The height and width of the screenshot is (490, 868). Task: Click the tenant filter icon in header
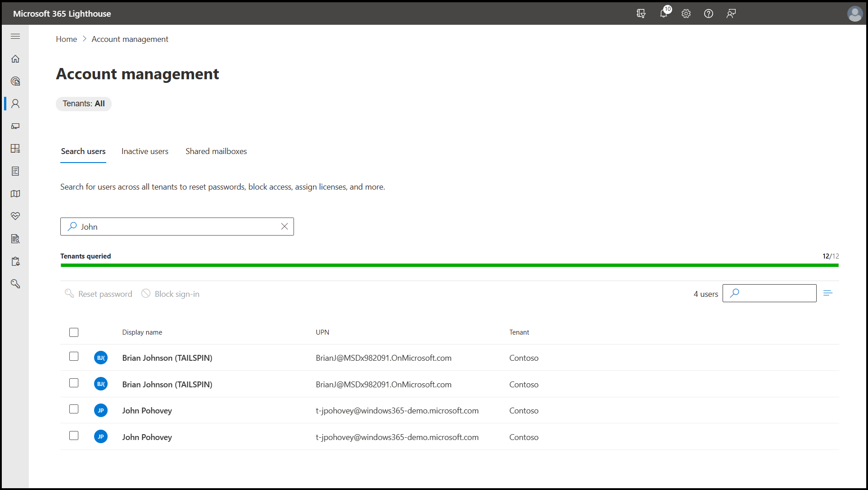coord(641,14)
